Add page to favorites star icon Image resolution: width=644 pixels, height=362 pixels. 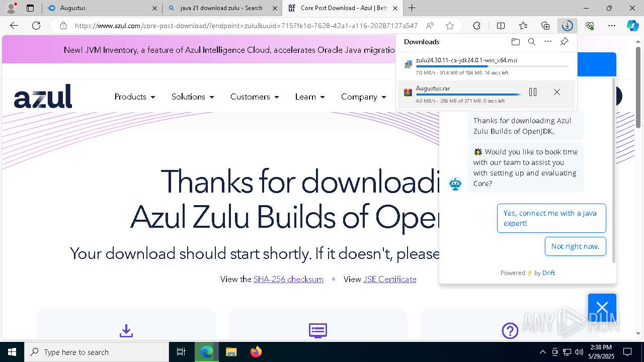click(x=450, y=26)
